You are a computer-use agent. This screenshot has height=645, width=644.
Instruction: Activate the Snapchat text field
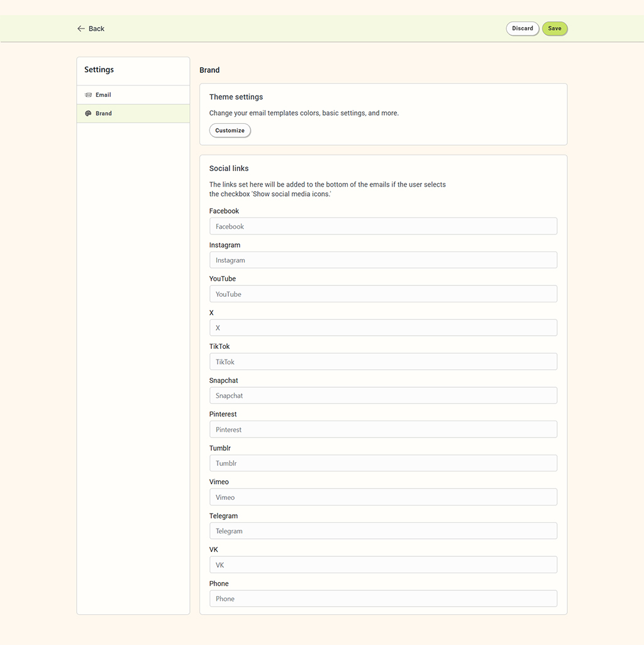[382, 396]
